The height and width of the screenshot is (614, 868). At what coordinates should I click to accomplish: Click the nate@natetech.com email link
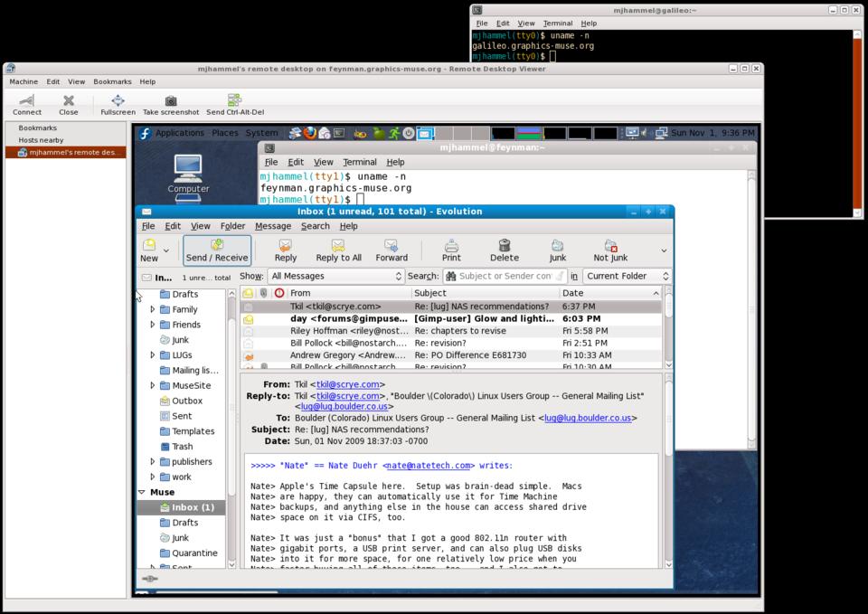tap(429, 466)
